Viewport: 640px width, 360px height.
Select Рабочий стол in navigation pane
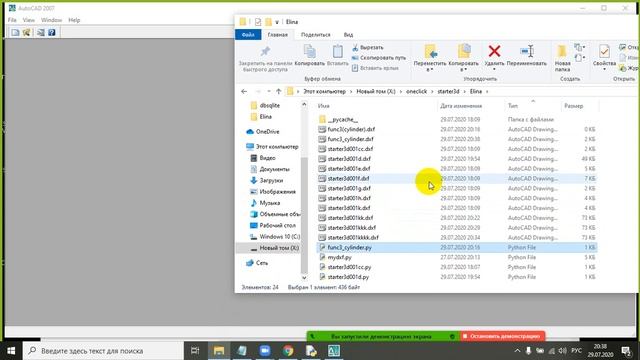[277, 225]
